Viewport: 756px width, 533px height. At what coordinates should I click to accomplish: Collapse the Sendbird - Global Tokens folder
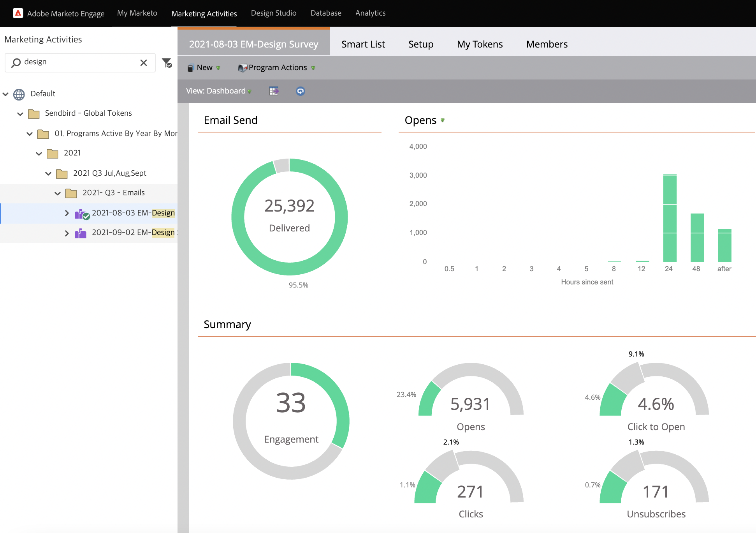(20, 113)
